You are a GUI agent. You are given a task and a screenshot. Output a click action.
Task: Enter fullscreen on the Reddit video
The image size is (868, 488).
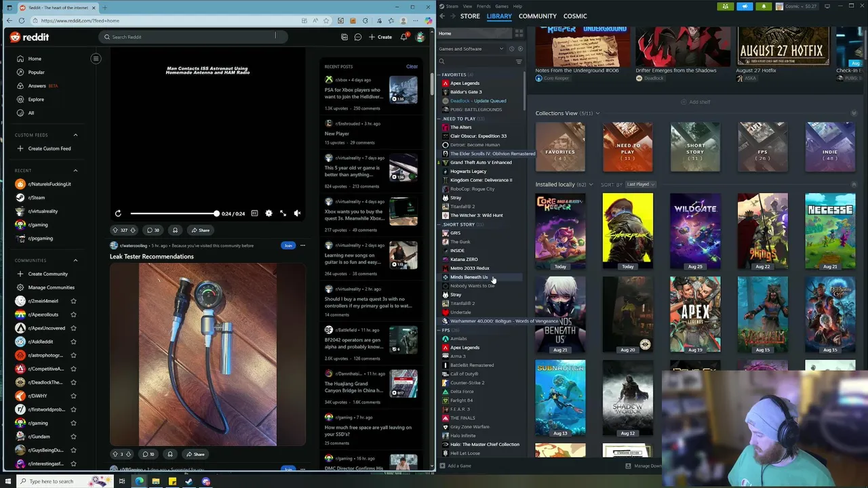click(283, 213)
